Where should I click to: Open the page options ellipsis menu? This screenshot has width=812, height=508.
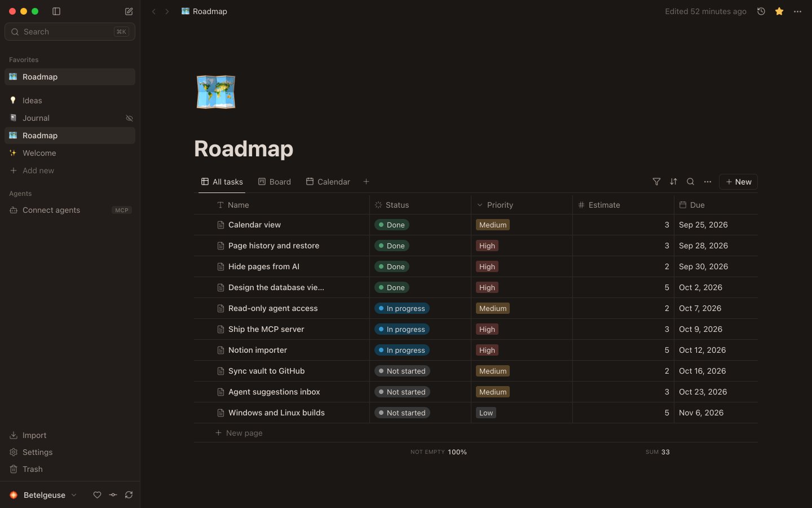(797, 11)
